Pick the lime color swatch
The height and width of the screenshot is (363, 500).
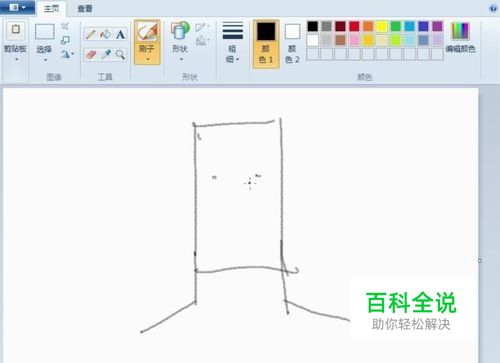pyautogui.click(x=396, y=40)
